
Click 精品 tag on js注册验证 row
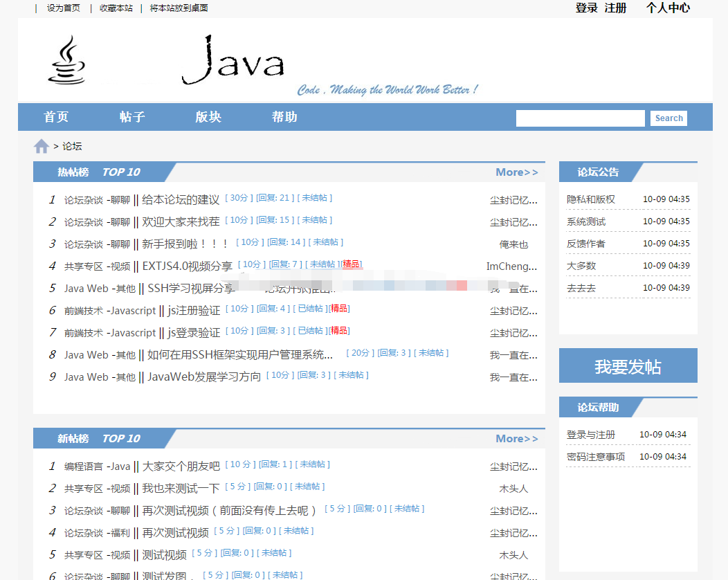(x=339, y=309)
